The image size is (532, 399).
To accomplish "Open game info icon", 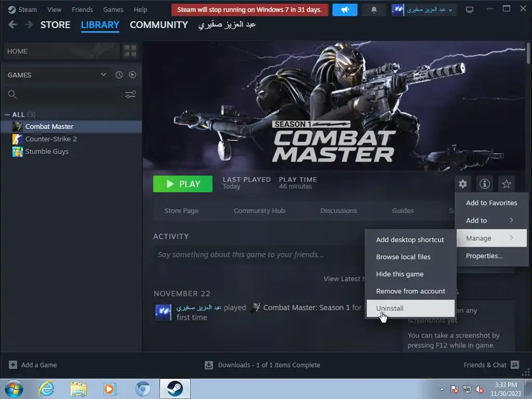I will point(485,184).
